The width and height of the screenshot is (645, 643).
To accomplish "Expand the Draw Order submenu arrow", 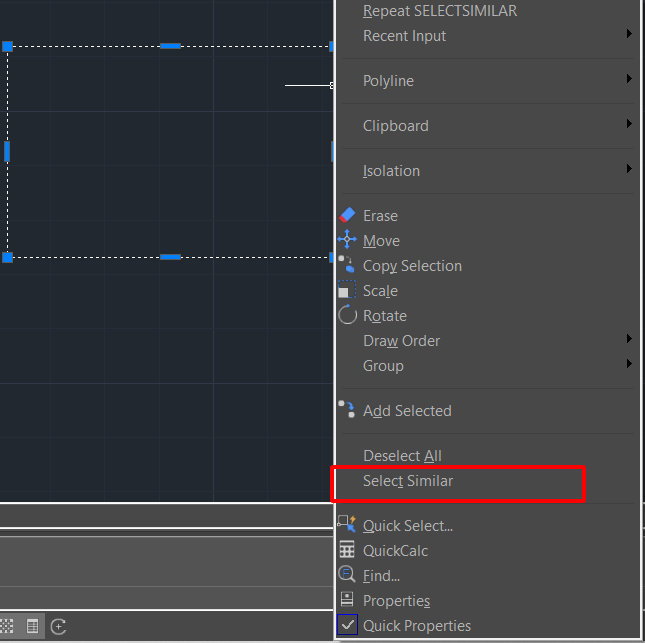I will pos(629,339).
